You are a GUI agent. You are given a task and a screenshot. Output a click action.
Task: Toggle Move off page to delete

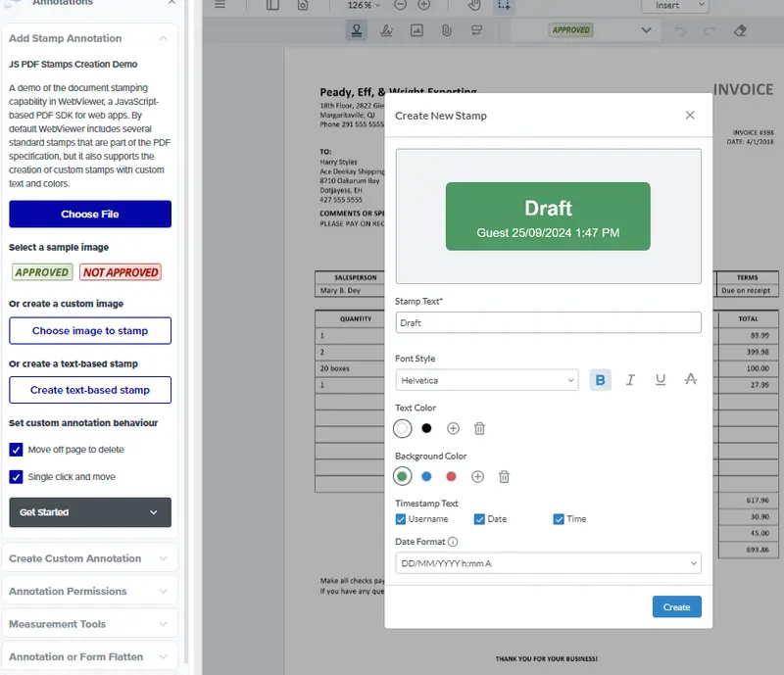[16, 450]
